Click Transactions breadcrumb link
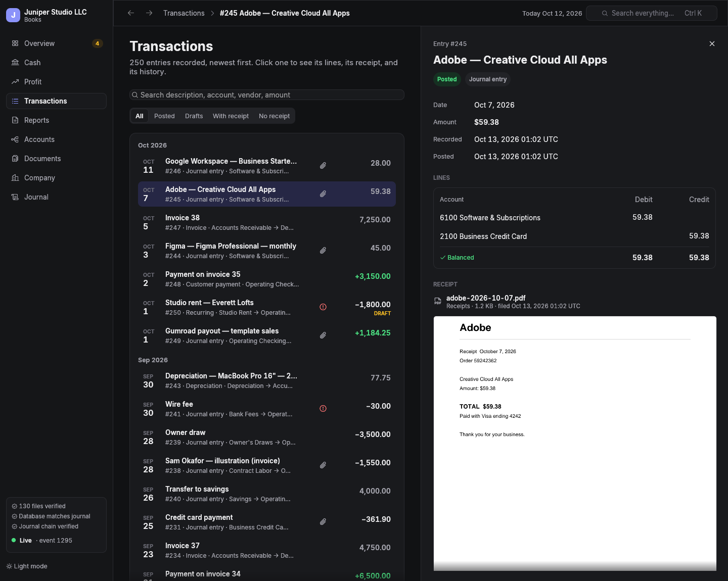This screenshot has height=581, width=728. [x=184, y=13]
